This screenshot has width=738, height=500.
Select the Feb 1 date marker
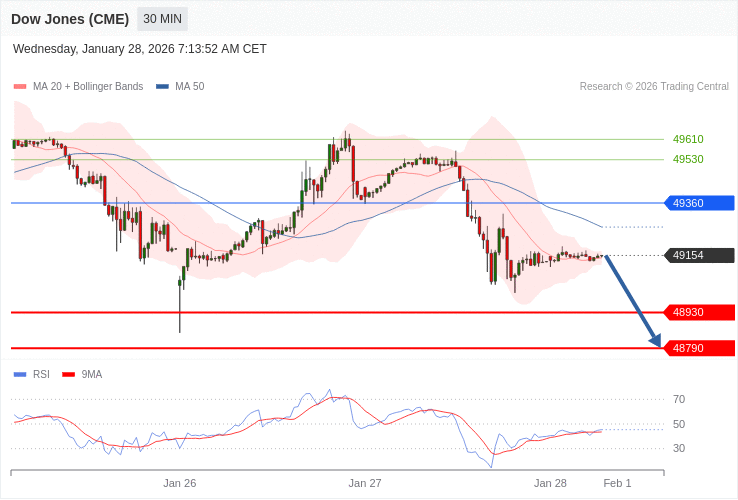[x=617, y=483]
